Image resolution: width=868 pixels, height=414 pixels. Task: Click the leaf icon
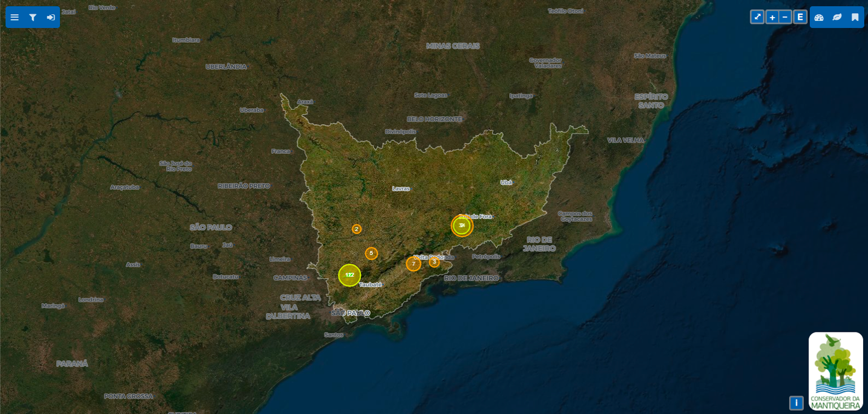coord(837,18)
